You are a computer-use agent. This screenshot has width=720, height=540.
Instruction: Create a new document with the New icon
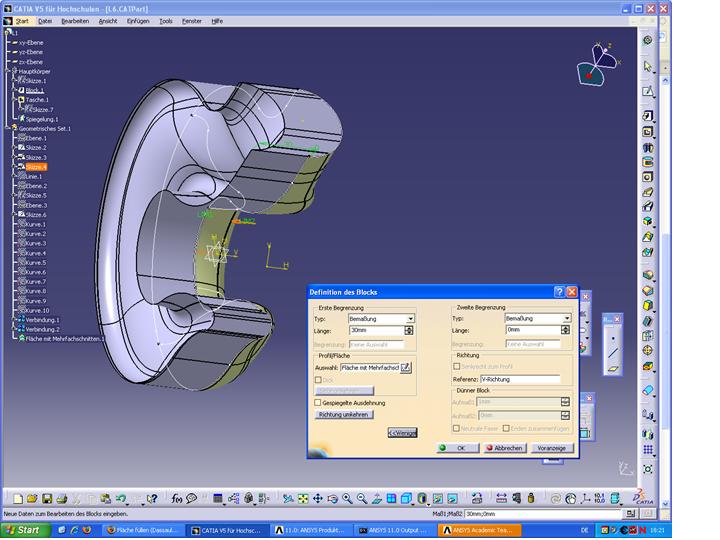18,498
